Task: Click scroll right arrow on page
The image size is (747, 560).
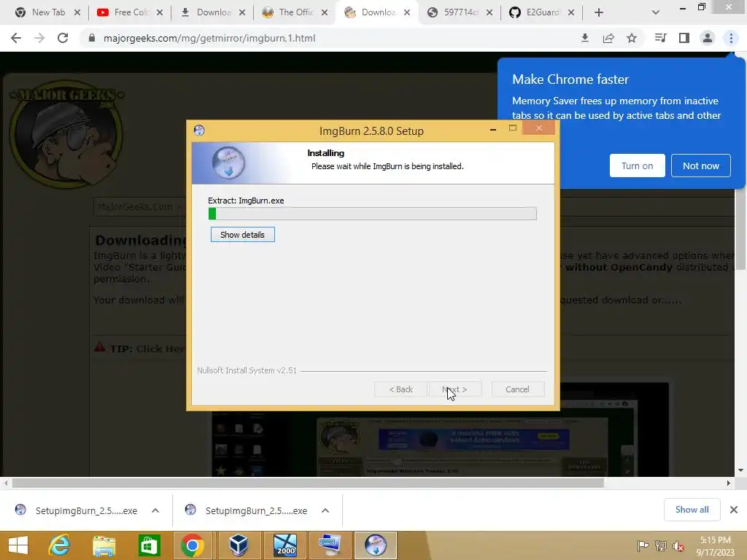Action: pos(729,483)
